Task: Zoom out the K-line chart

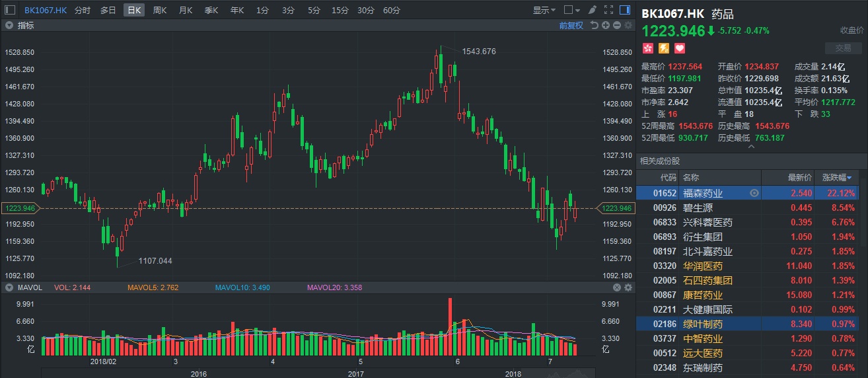Action: pos(616,25)
